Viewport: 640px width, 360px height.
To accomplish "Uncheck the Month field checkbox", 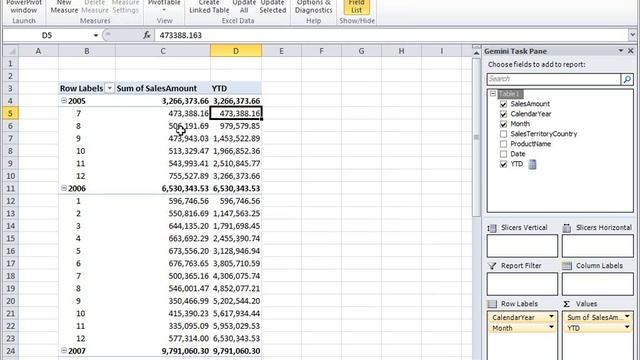I will pyautogui.click(x=503, y=124).
